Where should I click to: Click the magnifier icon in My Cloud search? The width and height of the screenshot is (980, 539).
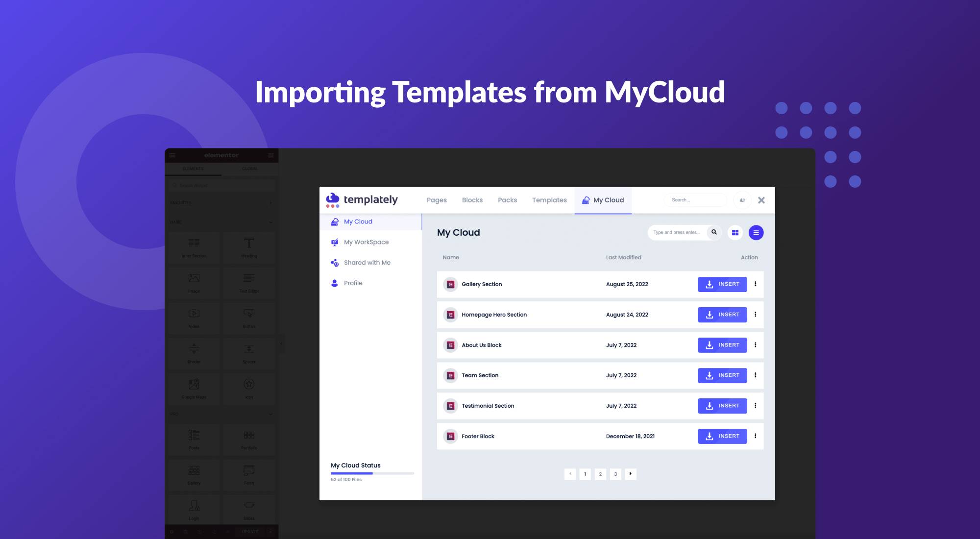(714, 232)
